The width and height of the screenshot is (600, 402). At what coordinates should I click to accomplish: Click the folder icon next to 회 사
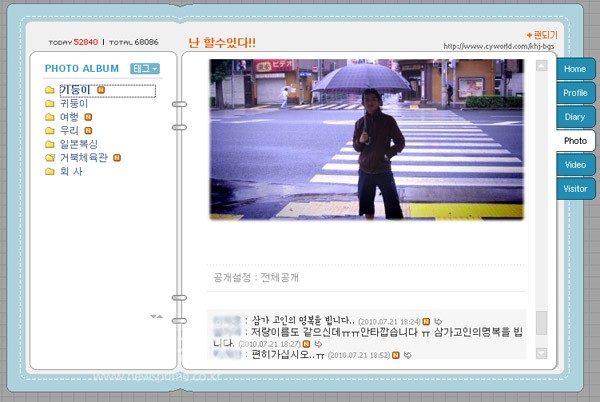pos(50,171)
